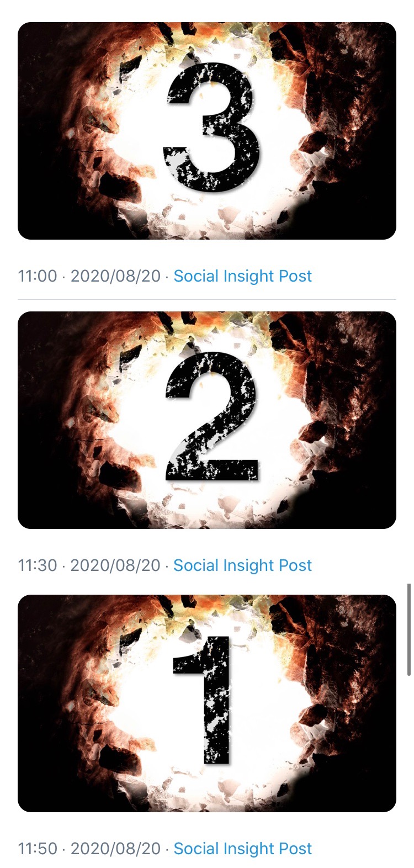414x868 pixels.
Task: Click Social Insight Post link beside 11:50
Action: click(242, 849)
